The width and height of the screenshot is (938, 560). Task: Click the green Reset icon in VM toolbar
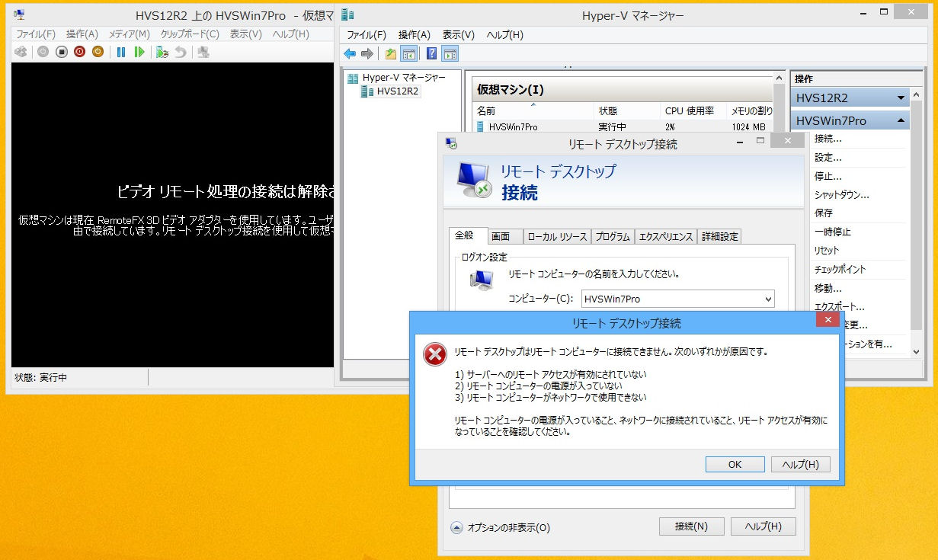click(x=139, y=52)
